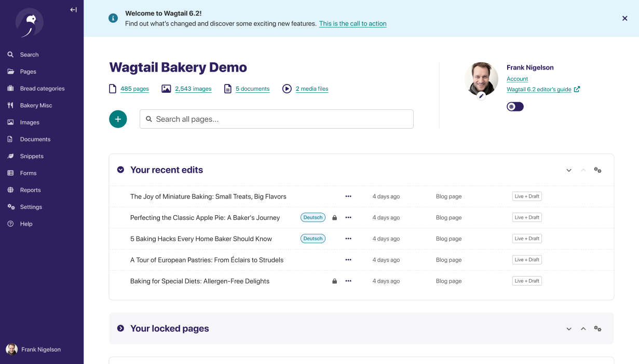The height and width of the screenshot is (364, 639).
Task: Click the play icon beside 2 media files
Action: click(287, 89)
